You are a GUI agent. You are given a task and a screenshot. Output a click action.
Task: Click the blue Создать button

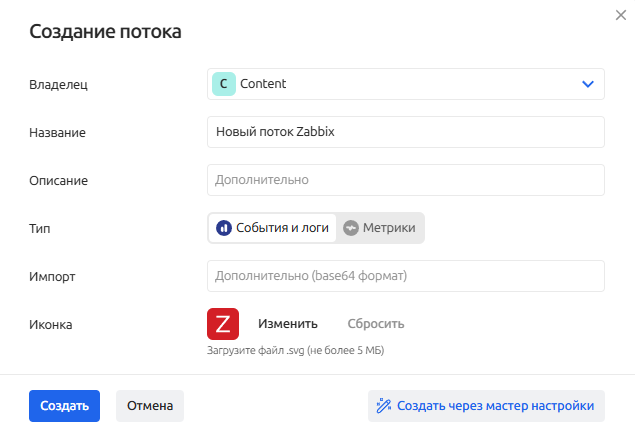point(64,406)
